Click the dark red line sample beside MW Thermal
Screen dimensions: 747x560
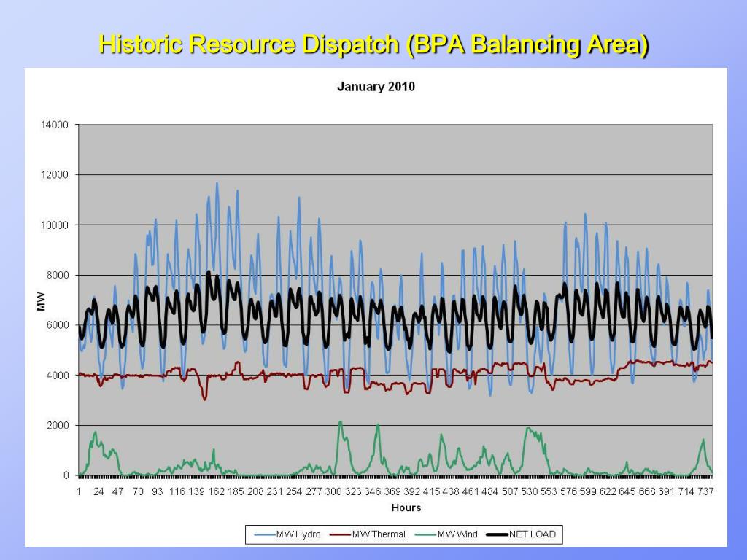coord(341,534)
